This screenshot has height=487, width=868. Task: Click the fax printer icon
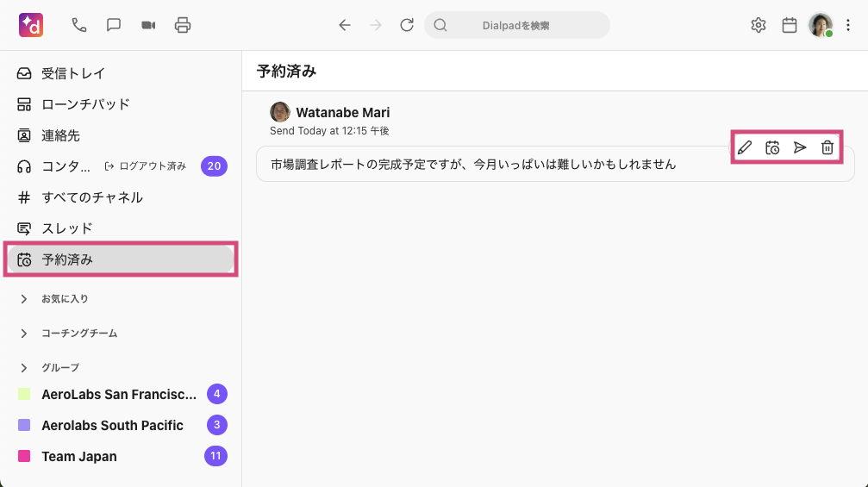183,25
